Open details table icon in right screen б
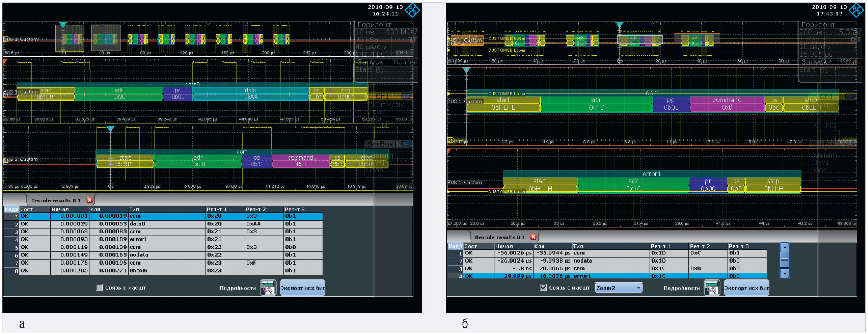Image resolution: width=868 pixels, height=334 pixels. point(712,288)
